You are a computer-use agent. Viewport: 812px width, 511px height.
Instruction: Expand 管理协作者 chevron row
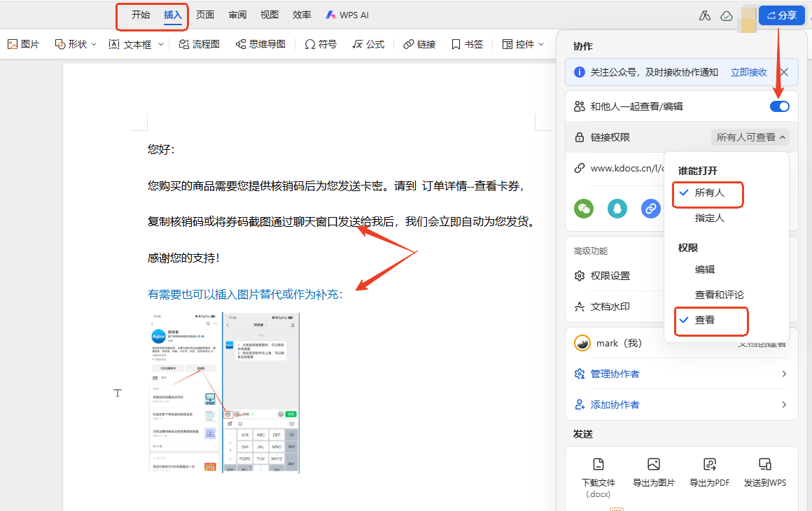pos(682,374)
